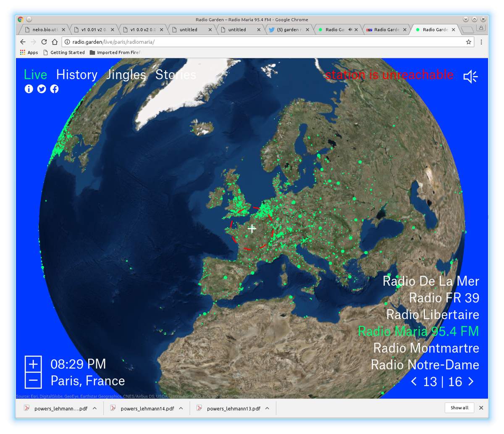
Task: Open a new tab
Action: click(x=467, y=30)
